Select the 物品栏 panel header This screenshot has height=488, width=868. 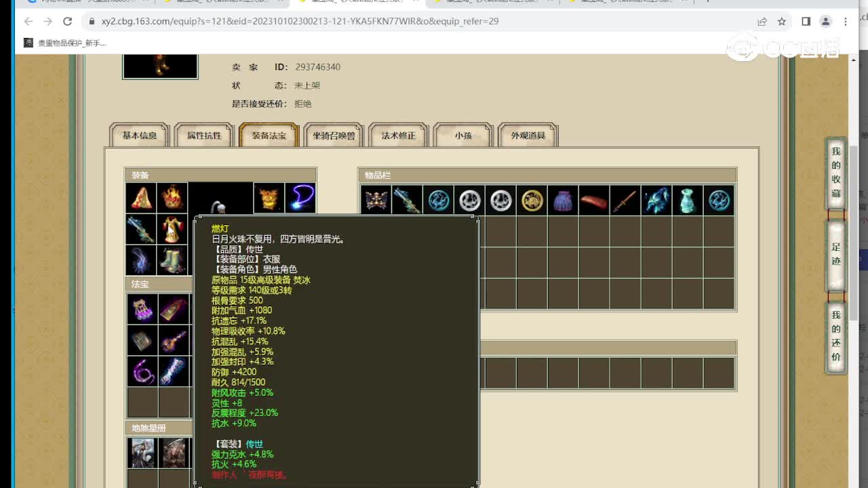547,175
